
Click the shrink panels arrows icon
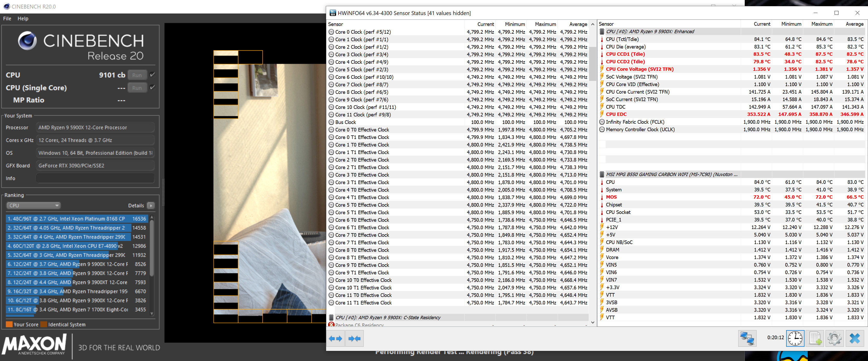coord(354,338)
